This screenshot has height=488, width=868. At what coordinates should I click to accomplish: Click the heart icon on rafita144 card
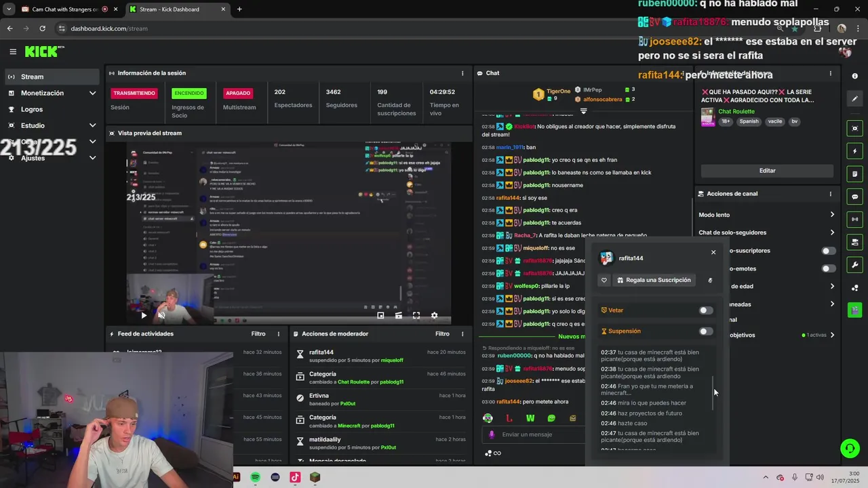click(x=604, y=280)
